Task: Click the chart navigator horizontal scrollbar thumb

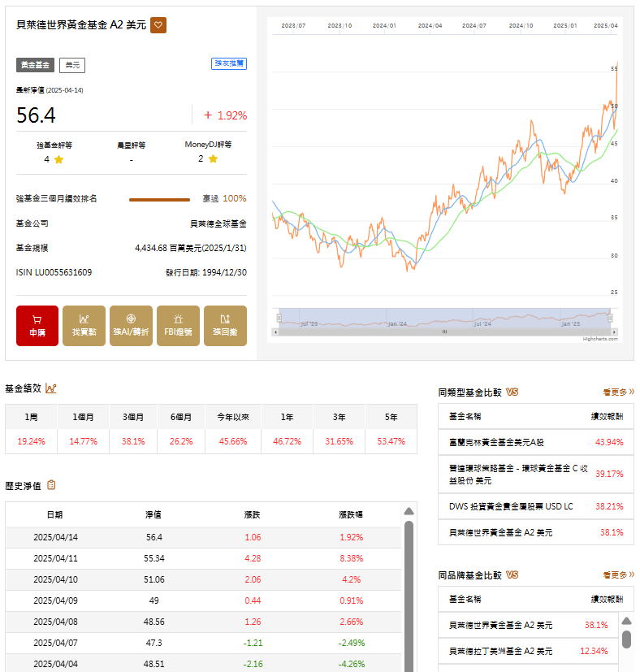Action: tap(444, 332)
